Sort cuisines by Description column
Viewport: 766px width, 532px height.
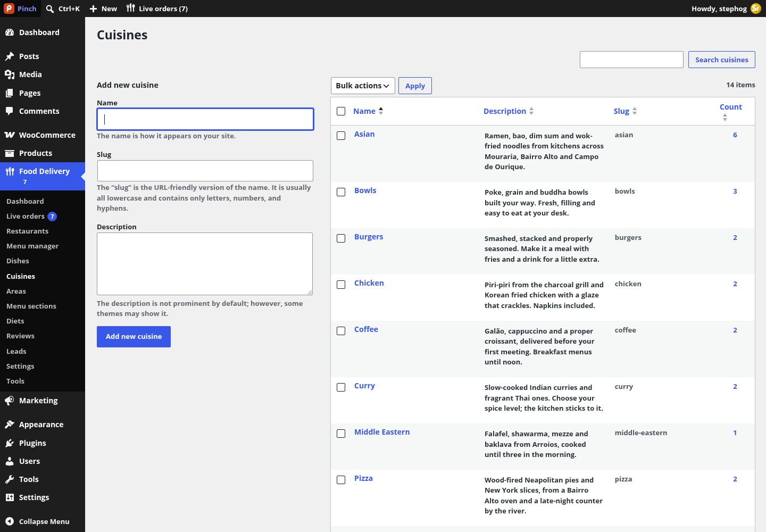pos(509,111)
